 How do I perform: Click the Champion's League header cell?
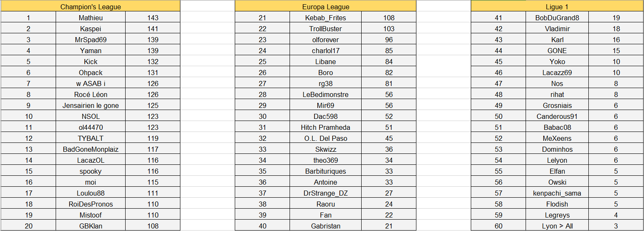click(91, 7)
